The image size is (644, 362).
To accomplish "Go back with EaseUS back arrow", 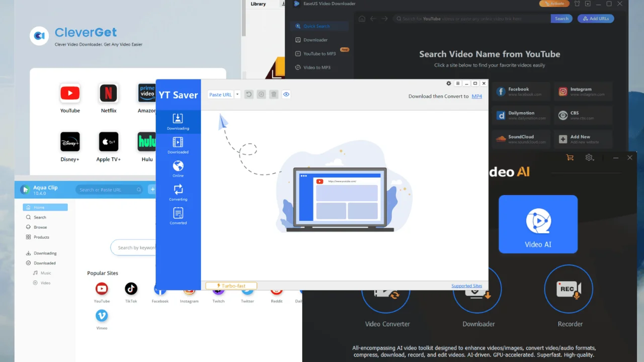I will click(x=373, y=19).
